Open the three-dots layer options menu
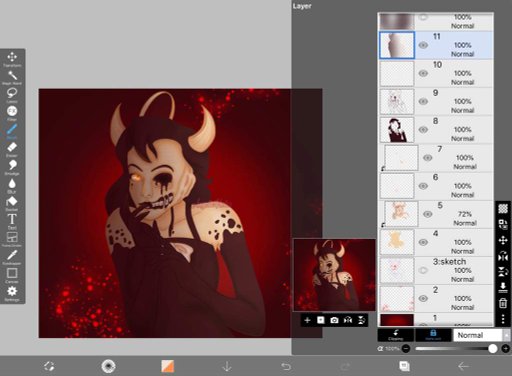Image resolution: width=512 pixels, height=376 pixels. click(x=503, y=319)
